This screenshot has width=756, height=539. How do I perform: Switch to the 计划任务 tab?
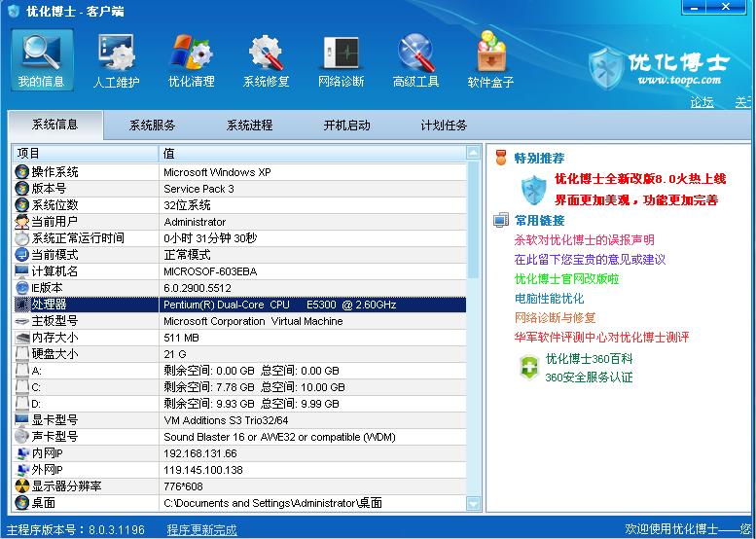click(444, 126)
